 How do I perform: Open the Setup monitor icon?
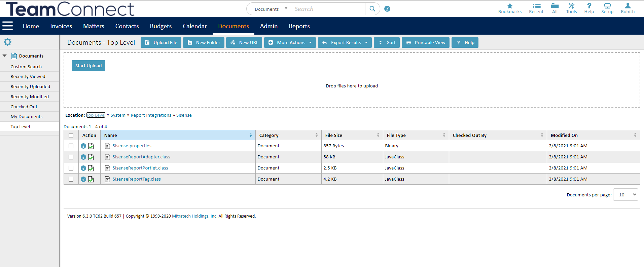(607, 6)
